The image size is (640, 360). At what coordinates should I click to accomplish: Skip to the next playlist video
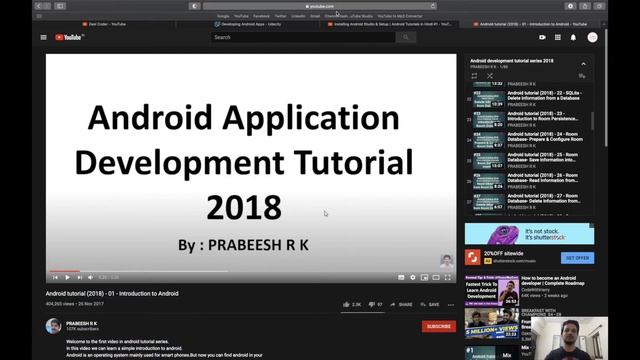(x=80, y=278)
